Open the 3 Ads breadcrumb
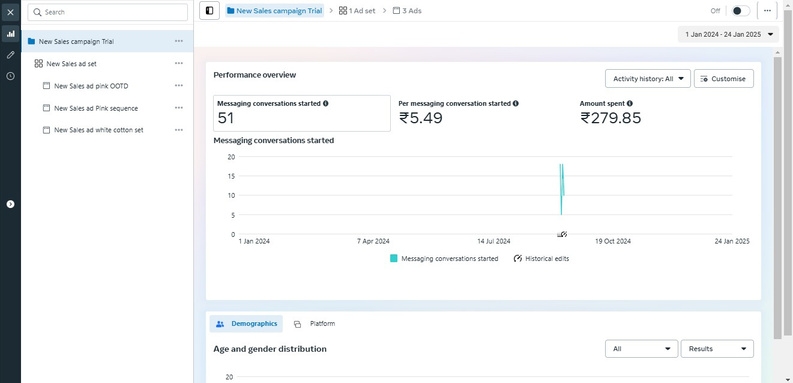 pyautogui.click(x=407, y=11)
